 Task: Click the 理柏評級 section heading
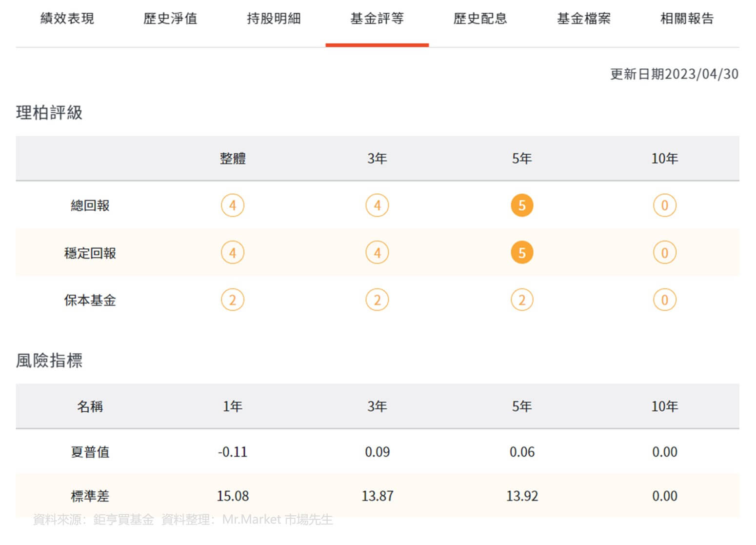click(x=49, y=113)
